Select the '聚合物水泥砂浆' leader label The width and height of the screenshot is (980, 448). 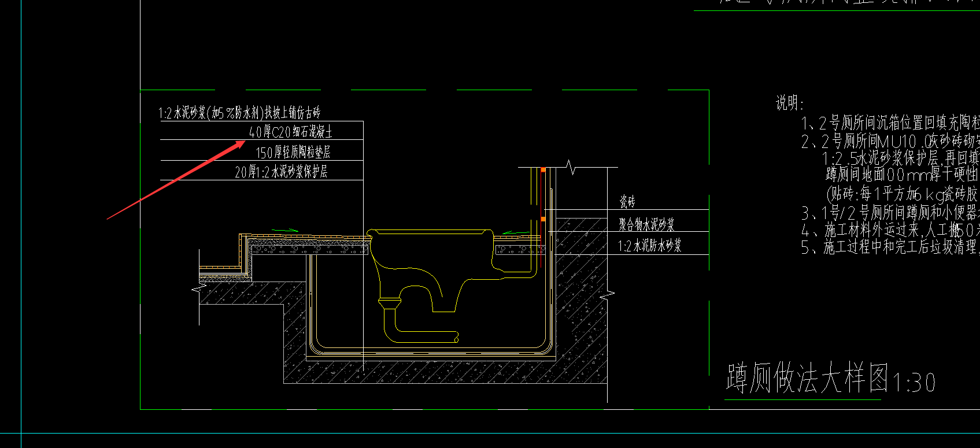click(x=646, y=224)
